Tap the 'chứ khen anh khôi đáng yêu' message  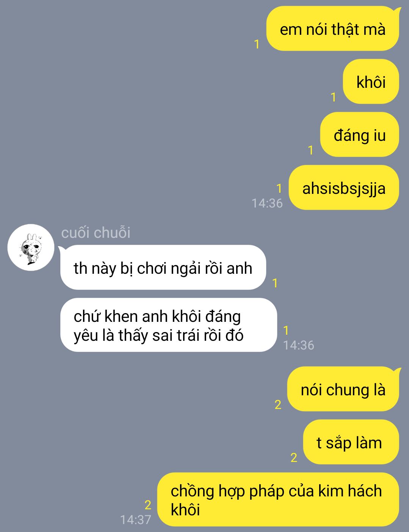(169, 325)
